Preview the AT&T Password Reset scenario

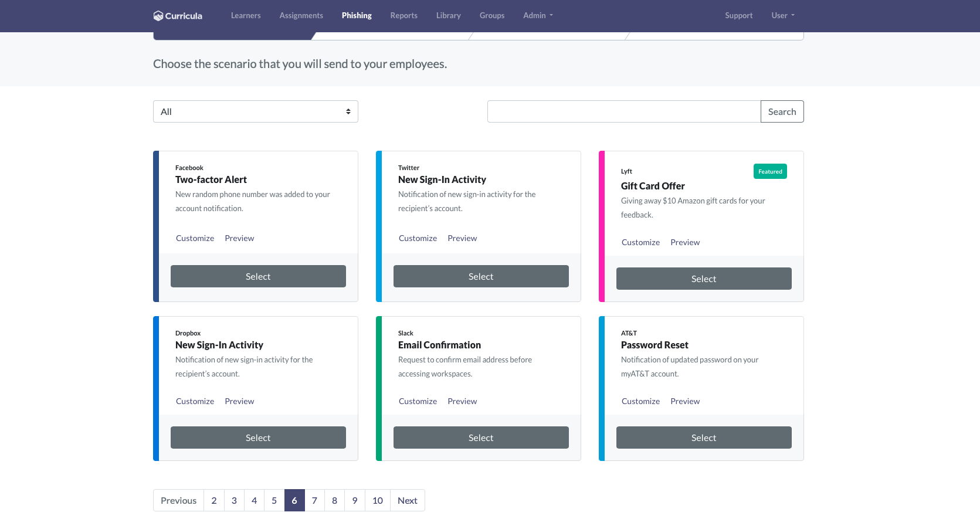click(x=685, y=401)
